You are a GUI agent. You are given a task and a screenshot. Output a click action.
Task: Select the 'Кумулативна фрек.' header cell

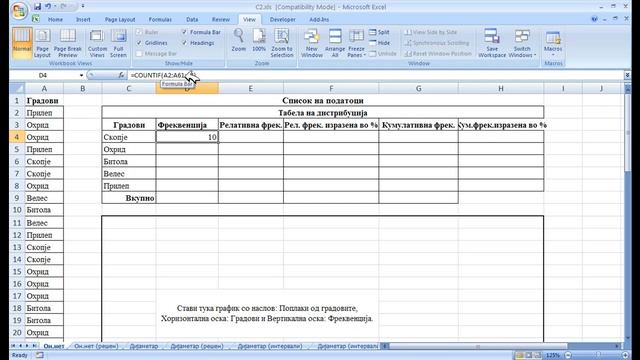tap(418, 125)
